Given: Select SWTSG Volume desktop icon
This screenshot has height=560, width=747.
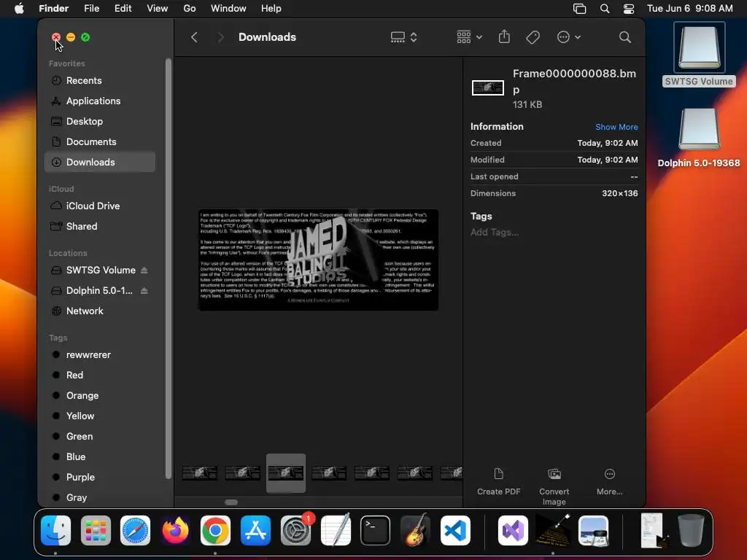Looking at the screenshot, I should [699, 54].
